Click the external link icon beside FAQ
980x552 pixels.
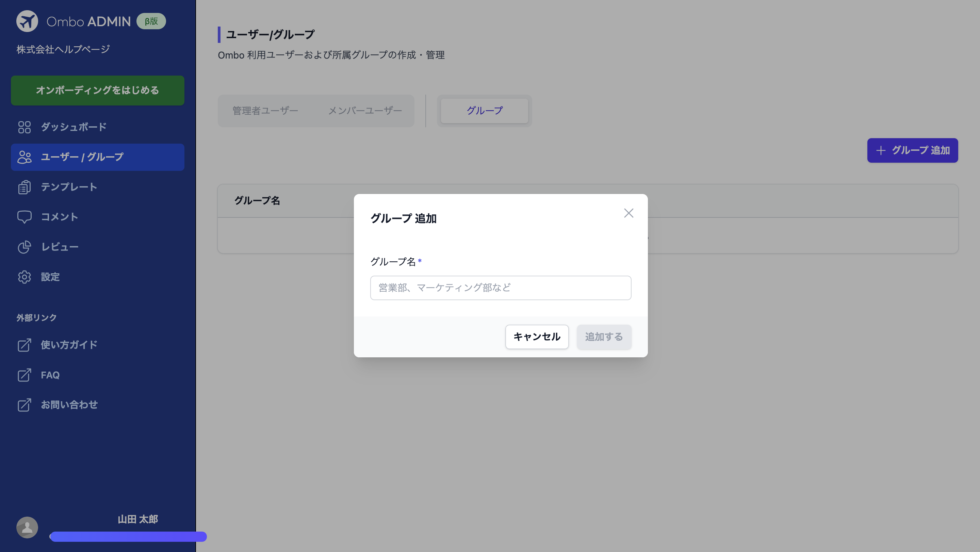coord(24,375)
